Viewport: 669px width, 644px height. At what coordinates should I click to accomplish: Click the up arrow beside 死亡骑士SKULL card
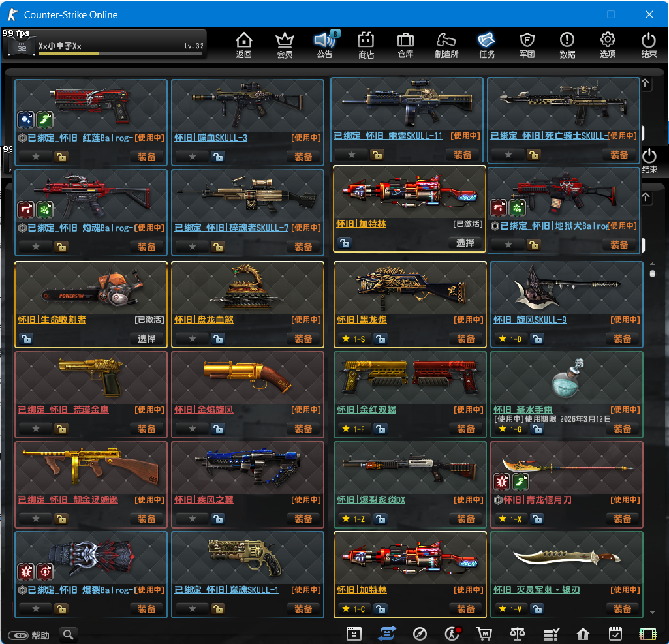click(646, 84)
